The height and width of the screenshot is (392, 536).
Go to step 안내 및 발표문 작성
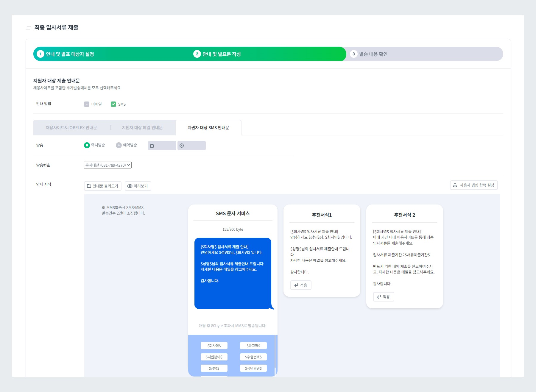coord(222,54)
